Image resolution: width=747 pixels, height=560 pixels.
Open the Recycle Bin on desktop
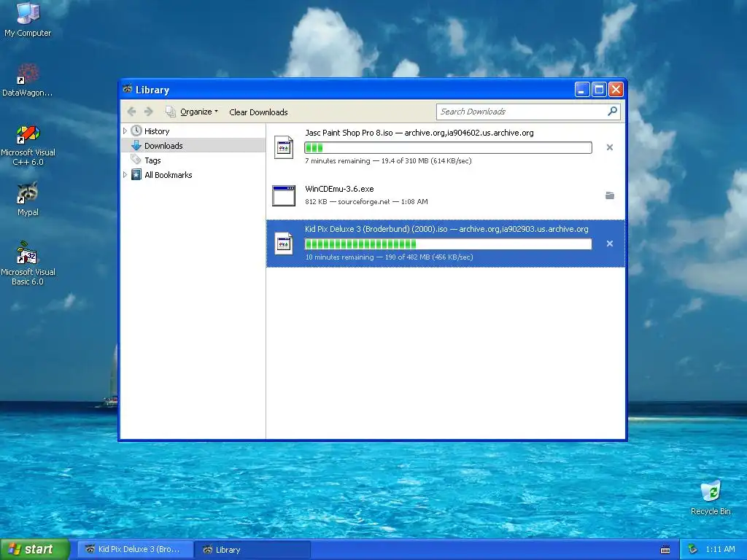pos(711,497)
